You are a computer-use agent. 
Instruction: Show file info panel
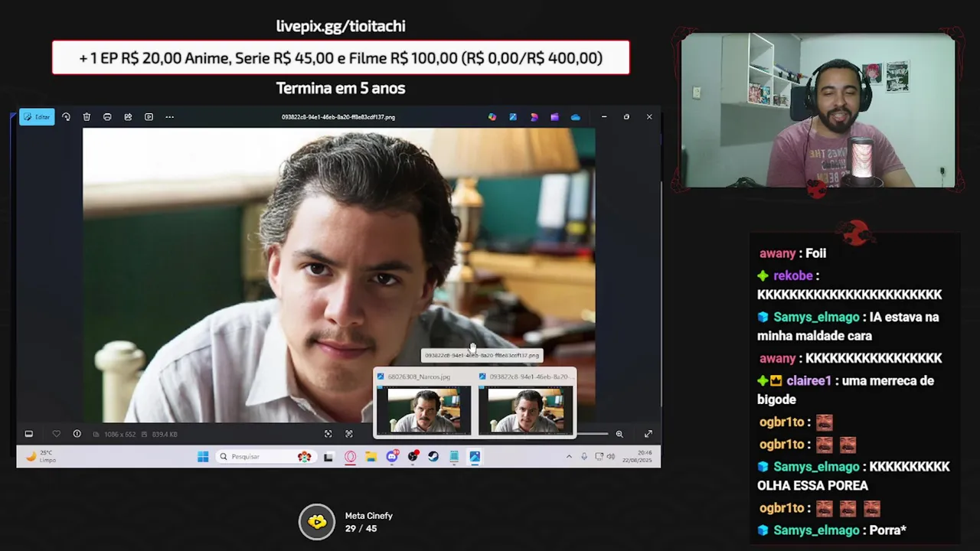pos(77,434)
